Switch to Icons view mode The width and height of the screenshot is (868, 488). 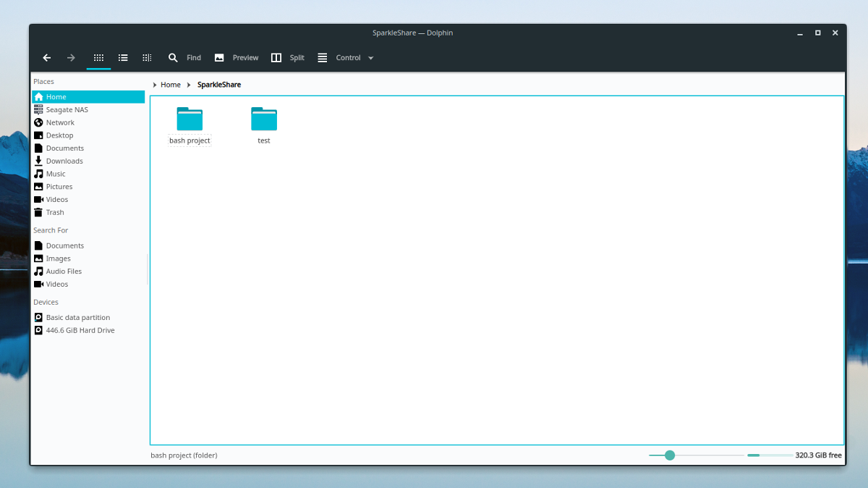coord(99,58)
